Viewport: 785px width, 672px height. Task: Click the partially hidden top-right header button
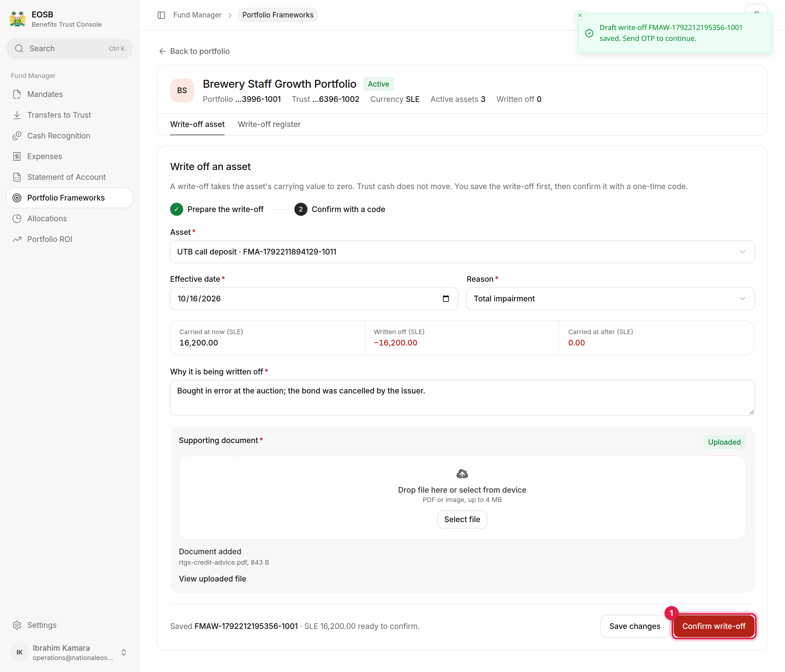(756, 9)
